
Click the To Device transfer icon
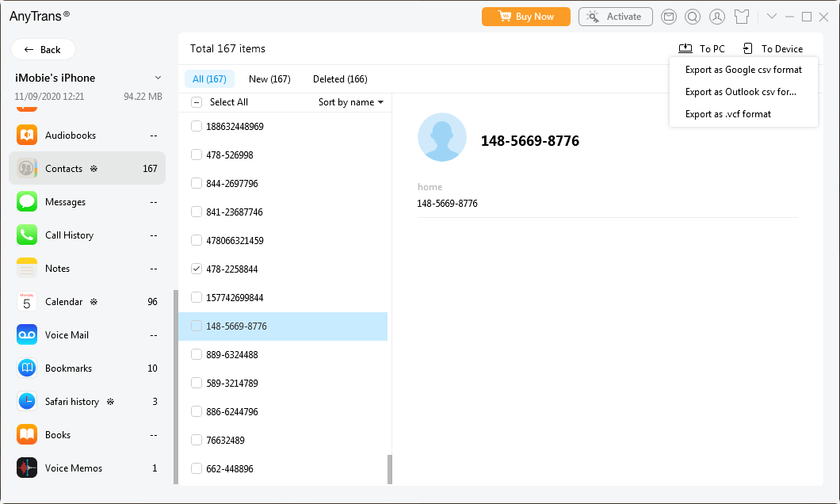point(748,49)
